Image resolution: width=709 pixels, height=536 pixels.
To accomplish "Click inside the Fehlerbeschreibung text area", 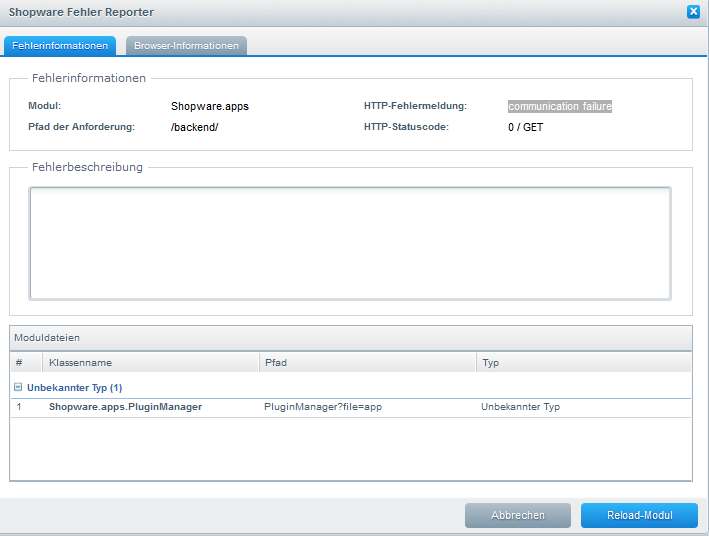I will pos(350,243).
